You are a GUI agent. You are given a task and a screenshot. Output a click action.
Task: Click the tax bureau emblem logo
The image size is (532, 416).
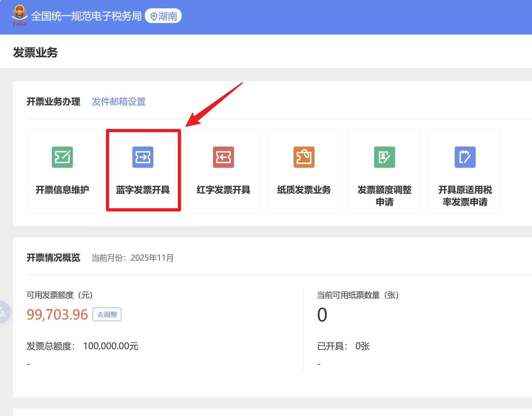coord(20,15)
